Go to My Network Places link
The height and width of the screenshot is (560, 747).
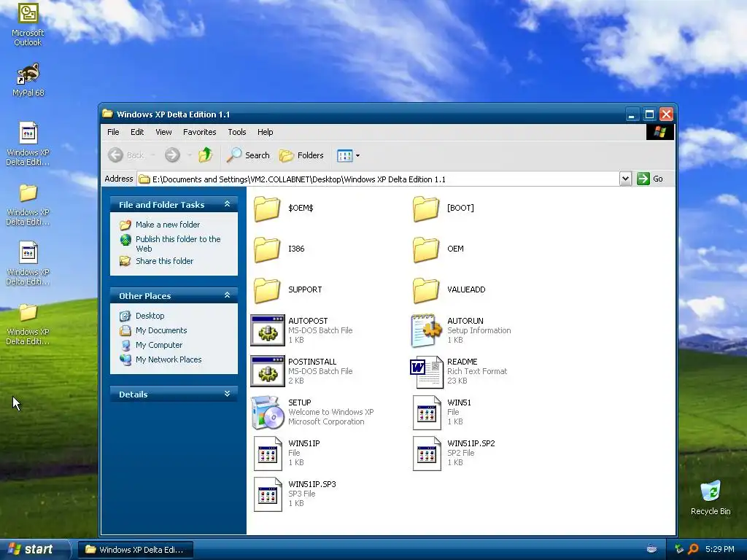click(x=169, y=359)
